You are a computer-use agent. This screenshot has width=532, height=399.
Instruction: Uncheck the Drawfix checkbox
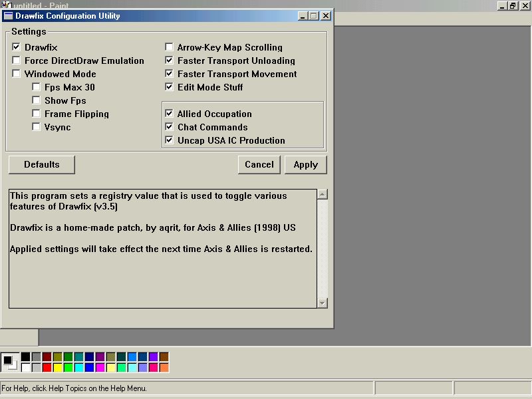[x=16, y=47]
